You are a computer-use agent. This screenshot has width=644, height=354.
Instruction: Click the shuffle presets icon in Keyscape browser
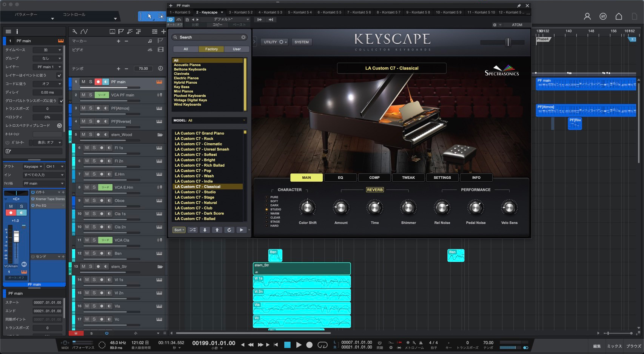(193, 230)
